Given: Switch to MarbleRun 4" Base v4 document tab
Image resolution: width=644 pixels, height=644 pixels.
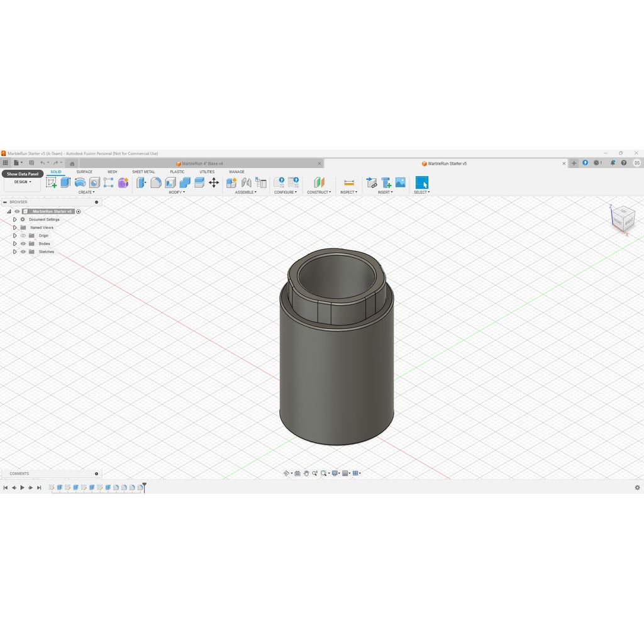Looking at the screenshot, I should [201, 164].
